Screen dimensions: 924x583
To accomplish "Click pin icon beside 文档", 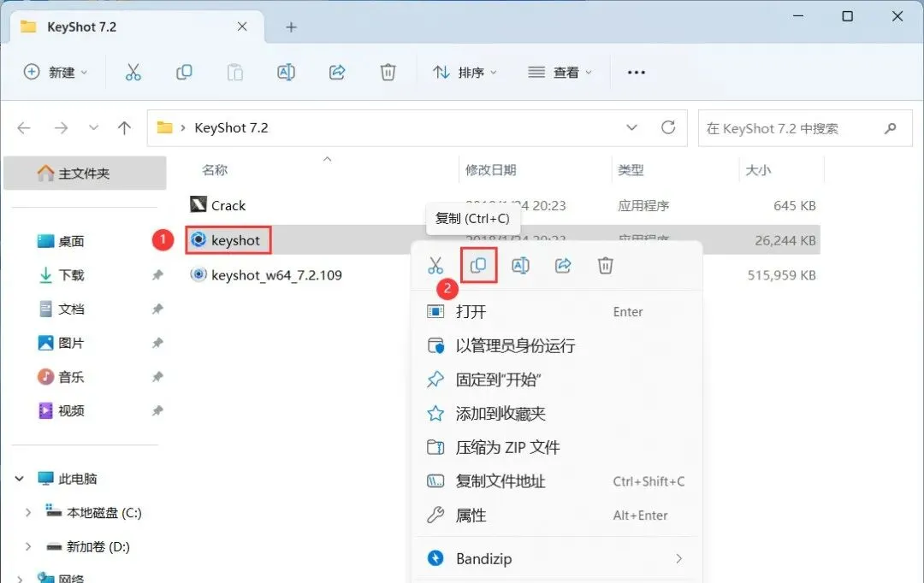I will 157,309.
